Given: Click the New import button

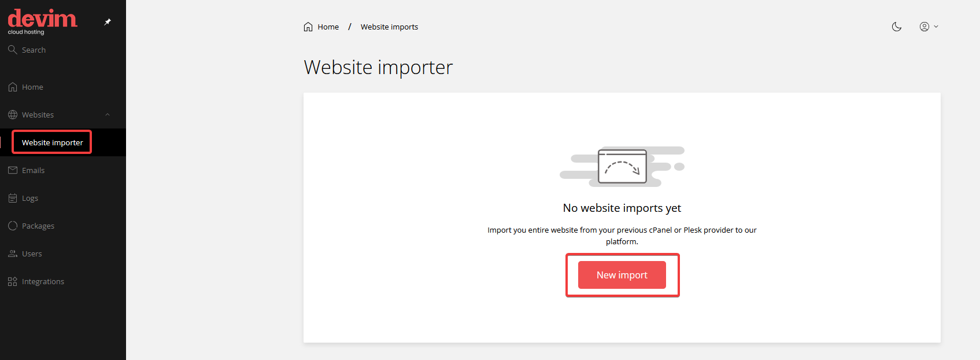Looking at the screenshot, I should [x=622, y=274].
